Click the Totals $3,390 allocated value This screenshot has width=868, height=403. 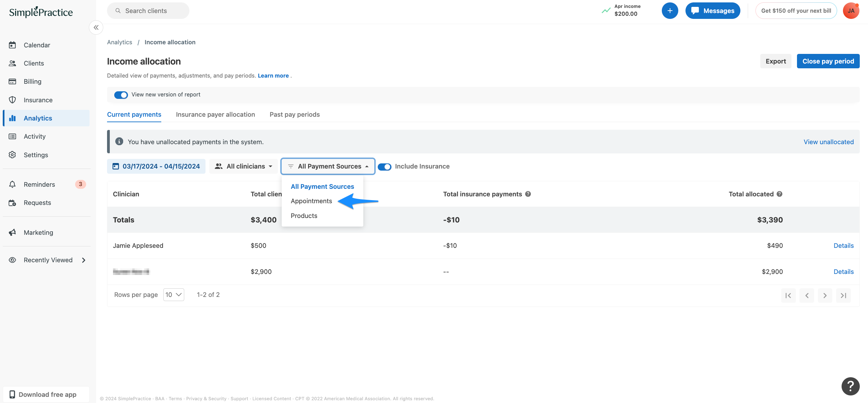[x=770, y=220]
